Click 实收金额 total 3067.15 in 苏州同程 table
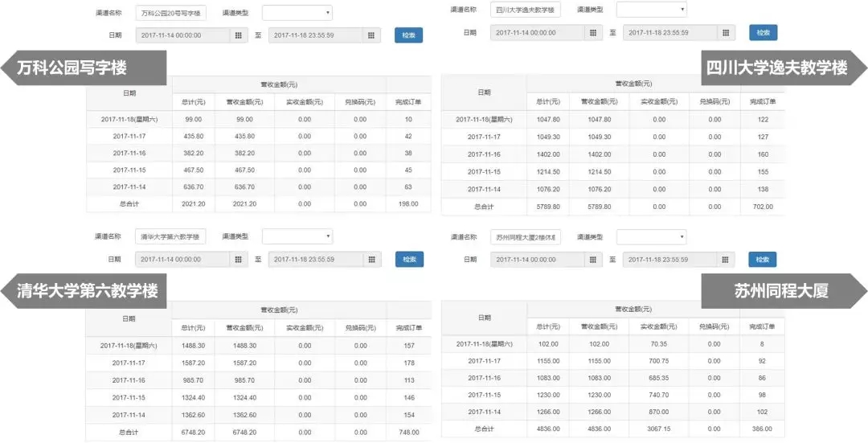The image size is (868, 443). pyautogui.click(x=659, y=429)
